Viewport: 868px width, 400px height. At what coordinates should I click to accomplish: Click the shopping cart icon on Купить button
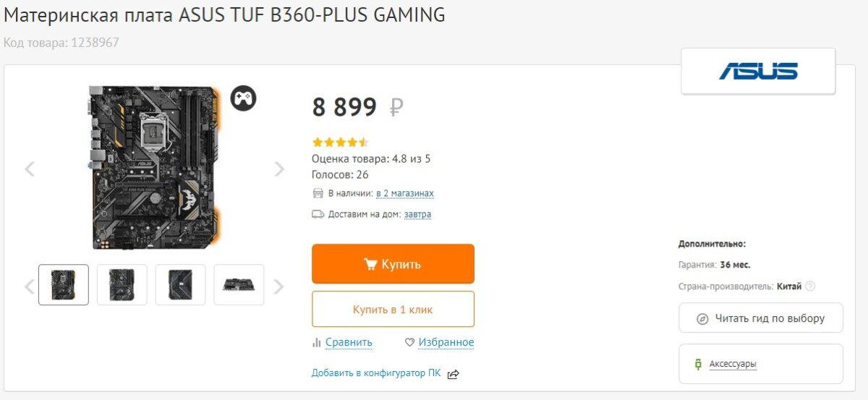pos(370,264)
